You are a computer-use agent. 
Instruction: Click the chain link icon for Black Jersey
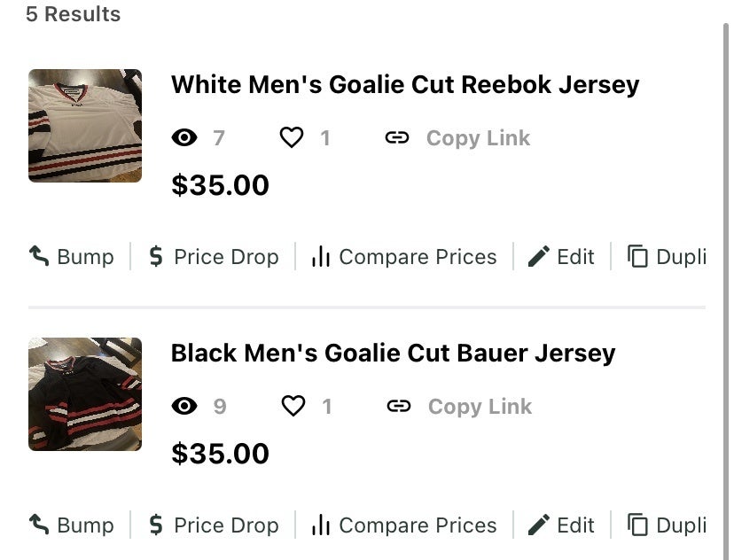tap(399, 406)
